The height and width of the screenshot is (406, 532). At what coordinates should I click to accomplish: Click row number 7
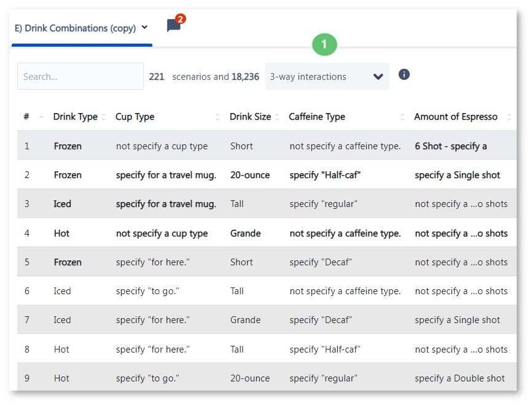pyautogui.click(x=27, y=320)
